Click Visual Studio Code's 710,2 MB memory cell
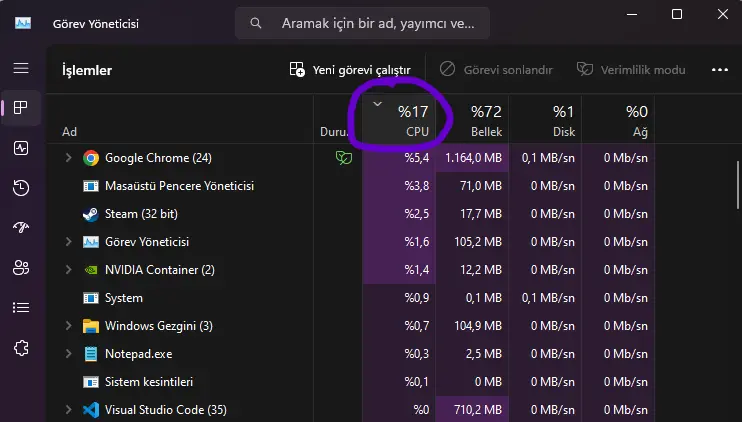 tap(472, 410)
